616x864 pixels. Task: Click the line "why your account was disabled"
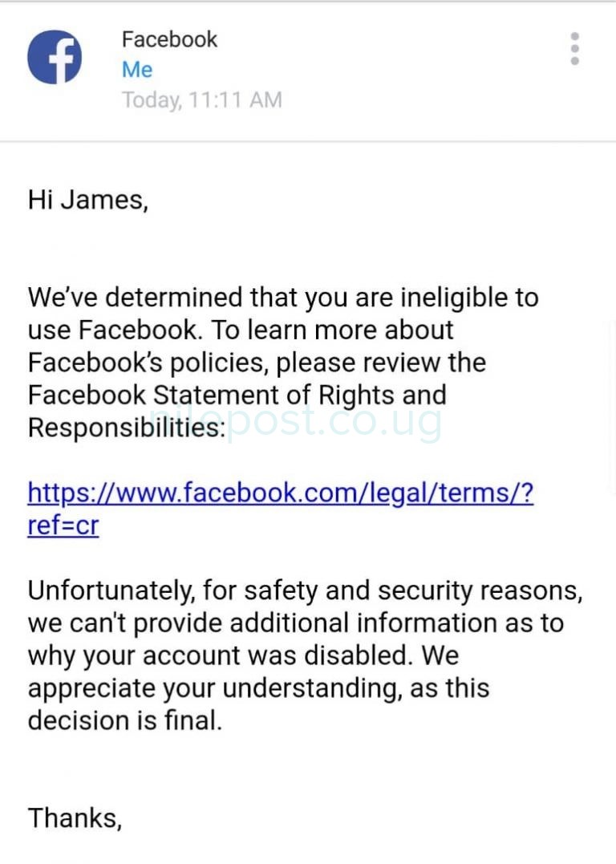243,655
